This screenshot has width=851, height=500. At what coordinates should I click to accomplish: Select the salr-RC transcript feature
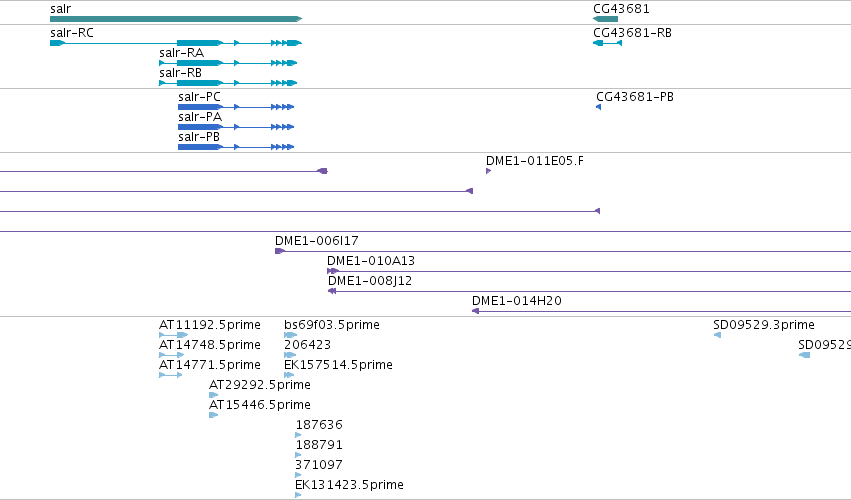tap(176, 43)
